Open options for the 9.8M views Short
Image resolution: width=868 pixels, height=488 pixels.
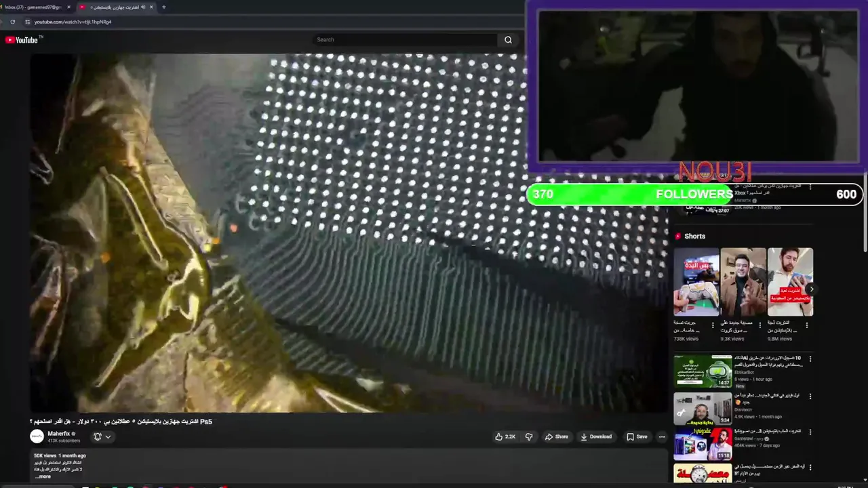click(806, 325)
